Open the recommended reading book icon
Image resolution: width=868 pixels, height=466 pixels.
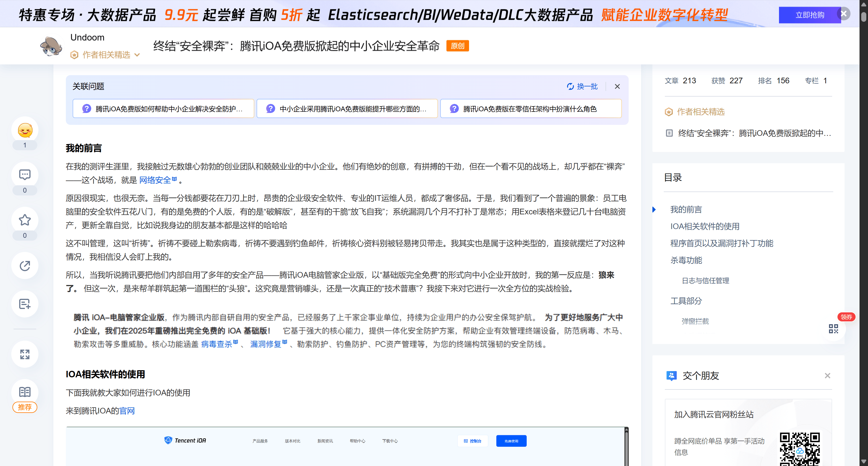25,392
